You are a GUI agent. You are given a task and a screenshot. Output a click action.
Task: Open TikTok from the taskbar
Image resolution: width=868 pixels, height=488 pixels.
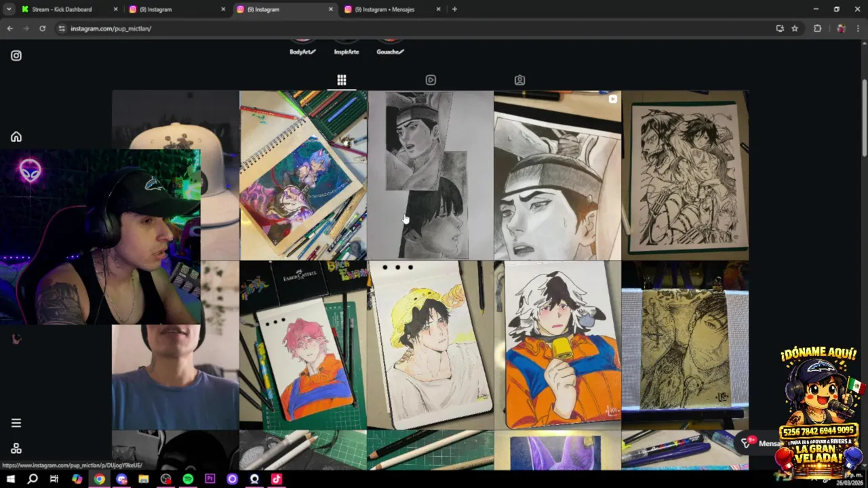tap(276, 479)
